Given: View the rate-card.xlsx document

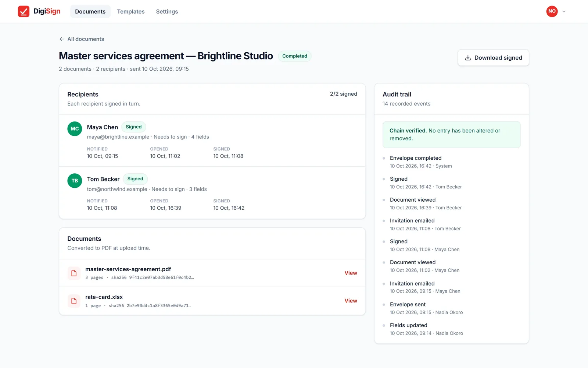Looking at the screenshot, I should [x=351, y=301].
